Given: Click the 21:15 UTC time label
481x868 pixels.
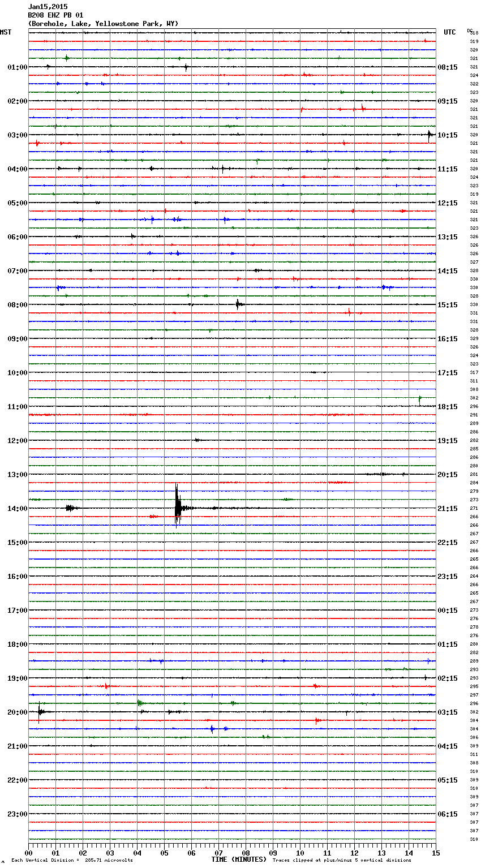Looking at the screenshot, I should tap(448, 509).
